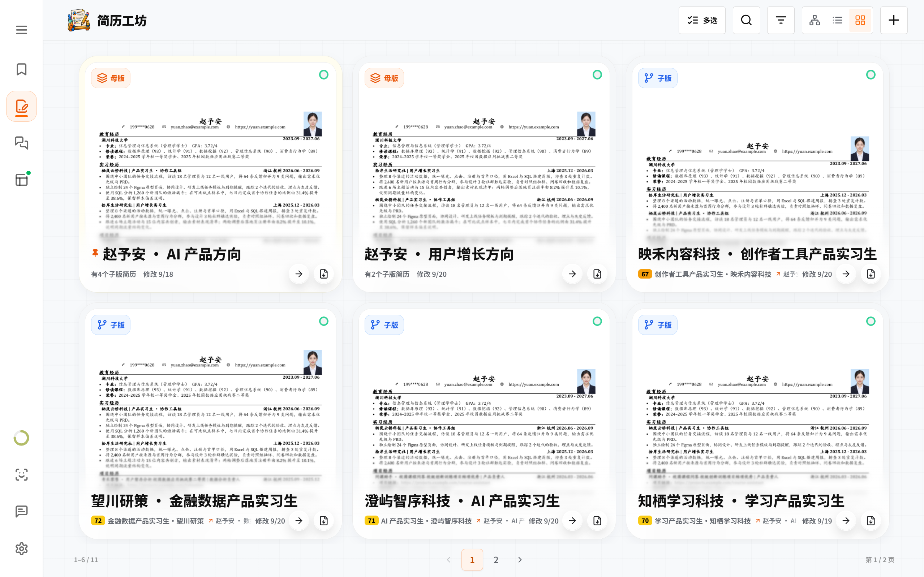Open arrow on 知栖学习科技 card
The height and width of the screenshot is (577, 924).
pyautogui.click(x=846, y=521)
